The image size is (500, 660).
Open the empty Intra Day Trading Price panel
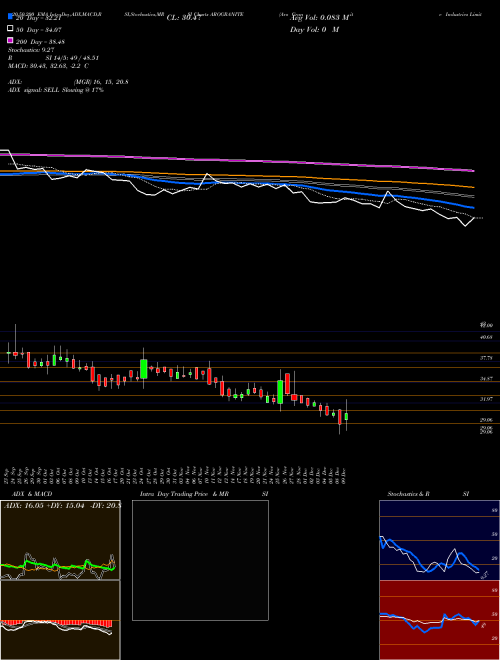tap(200, 560)
